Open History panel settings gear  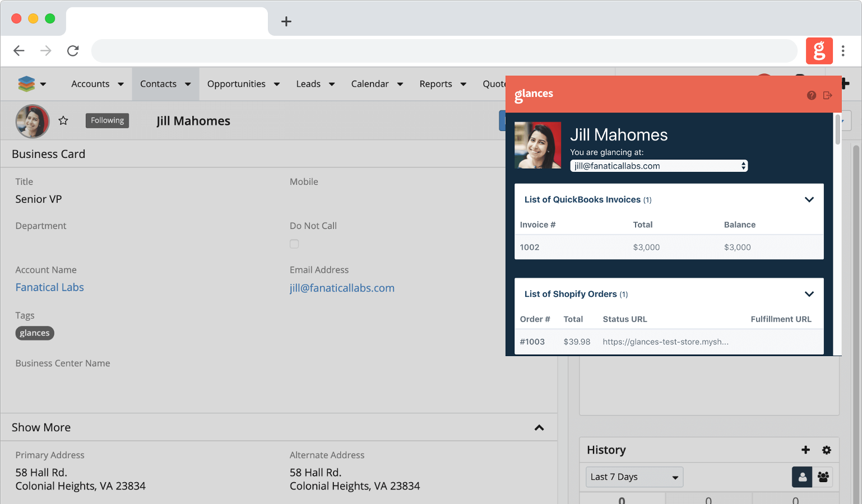pyautogui.click(x=827, y=450)
